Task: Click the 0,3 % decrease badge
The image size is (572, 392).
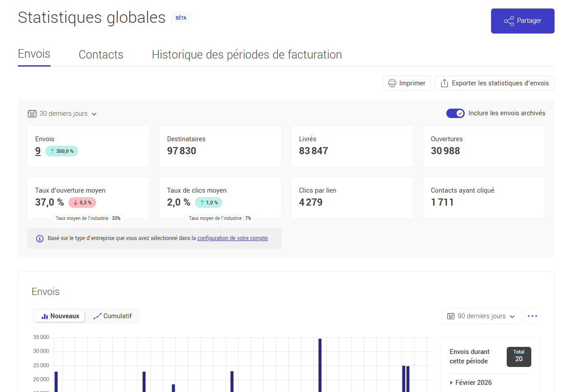Action: pos(82,202)
